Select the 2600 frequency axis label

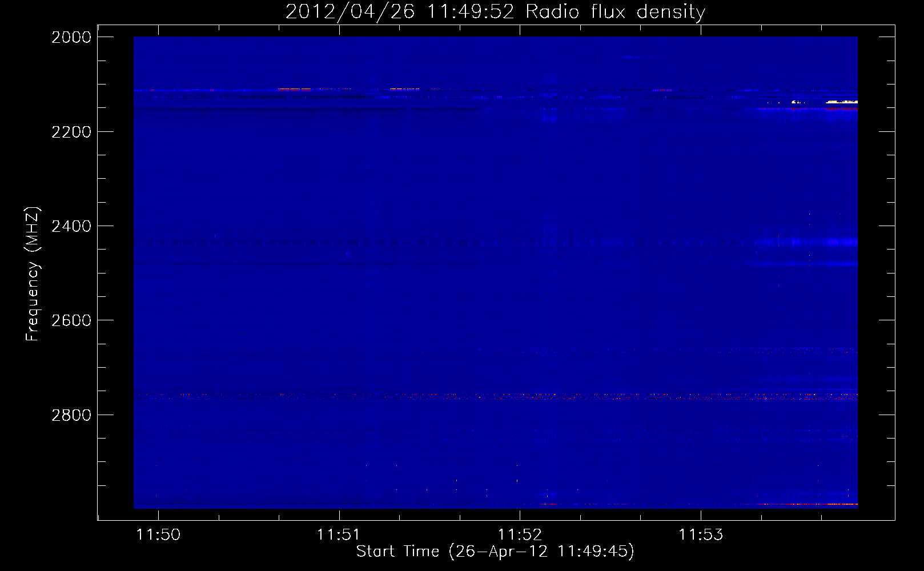(71, 320)
